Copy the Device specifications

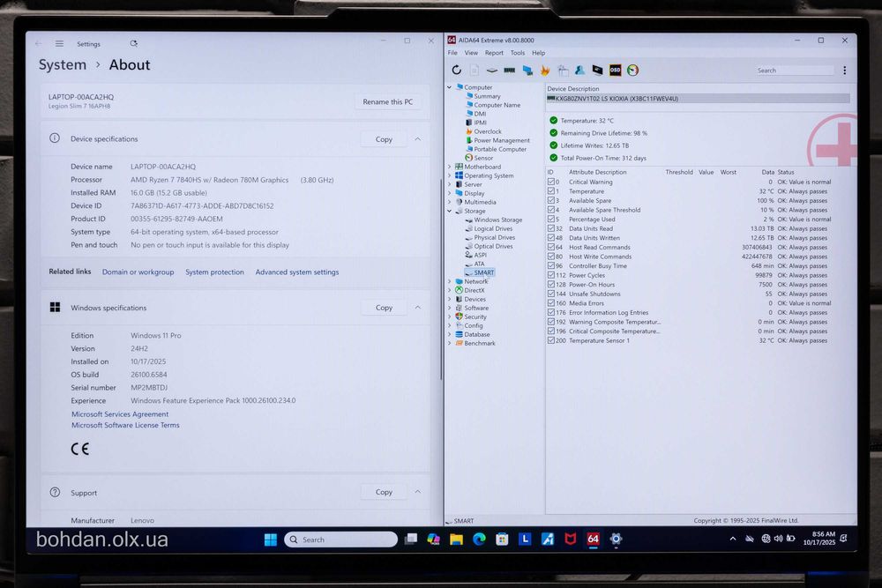384,139
